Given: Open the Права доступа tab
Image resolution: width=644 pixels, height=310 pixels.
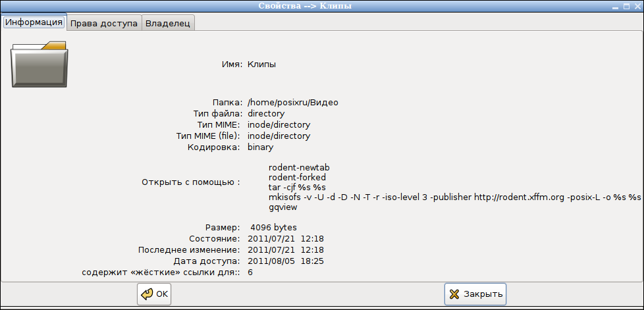Looking at the screenshot, I should [104, 24].
